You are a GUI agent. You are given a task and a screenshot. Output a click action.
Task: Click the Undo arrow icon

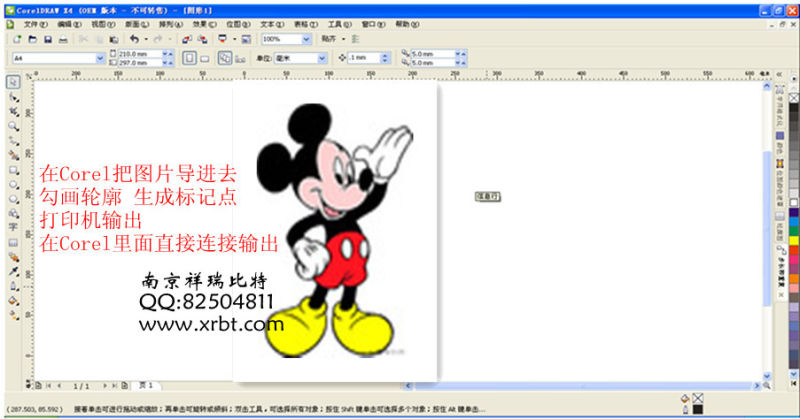pyautogui.click(x=134, y=39)
